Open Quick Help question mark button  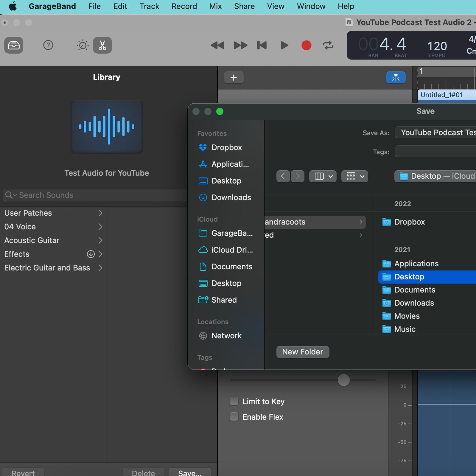click(48, 45)
